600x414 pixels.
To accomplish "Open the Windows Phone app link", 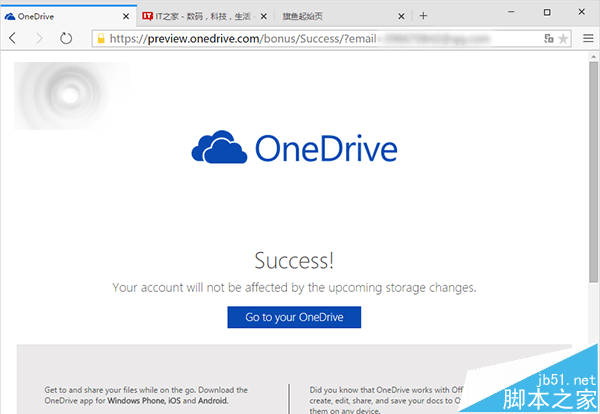I will (136, 401).
